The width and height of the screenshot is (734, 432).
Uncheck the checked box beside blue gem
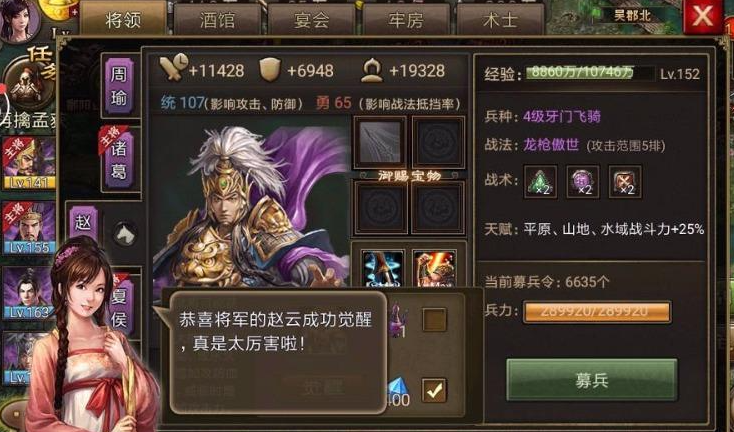click(434, 391)
